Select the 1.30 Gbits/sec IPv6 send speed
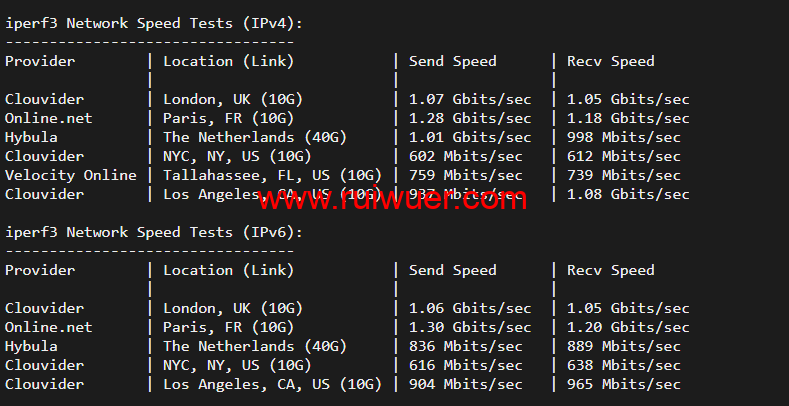This screenshot has height=406, width=789. tap(470, 327)
